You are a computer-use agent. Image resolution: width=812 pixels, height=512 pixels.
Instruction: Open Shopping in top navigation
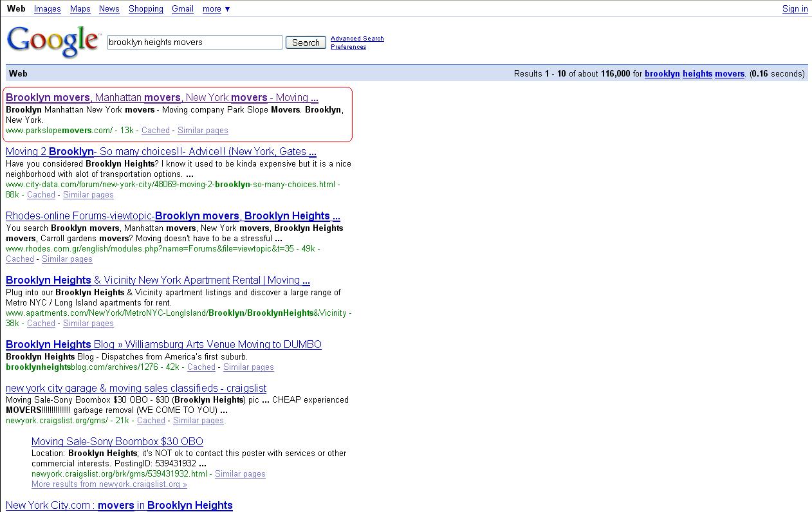(x=146, y=8)
